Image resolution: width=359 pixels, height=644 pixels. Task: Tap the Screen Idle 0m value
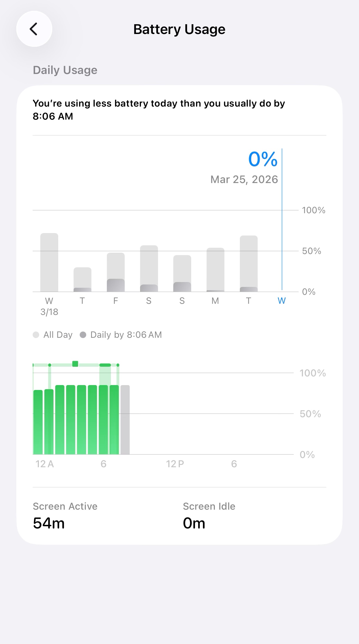point(194,523)
